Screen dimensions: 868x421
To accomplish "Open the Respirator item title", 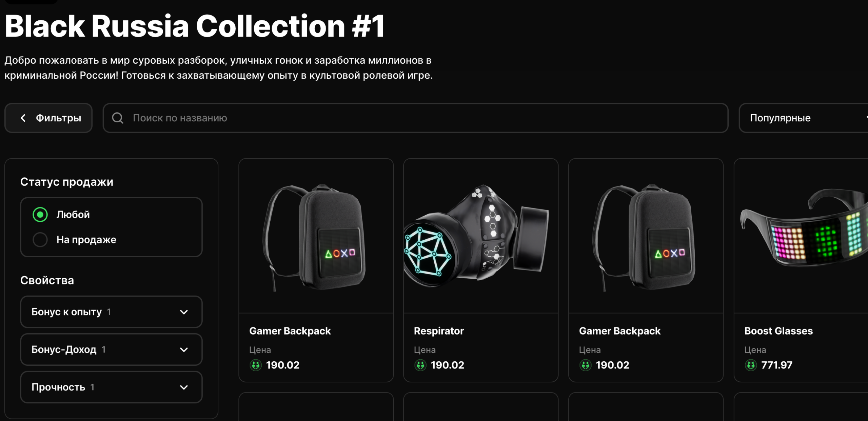I will point(439,331).
